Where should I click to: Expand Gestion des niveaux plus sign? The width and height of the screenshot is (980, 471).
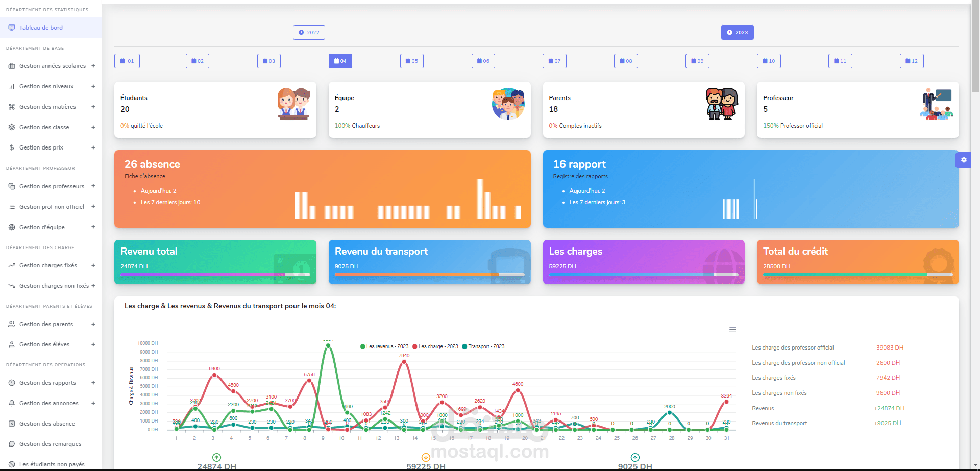[x=93, y=86]
